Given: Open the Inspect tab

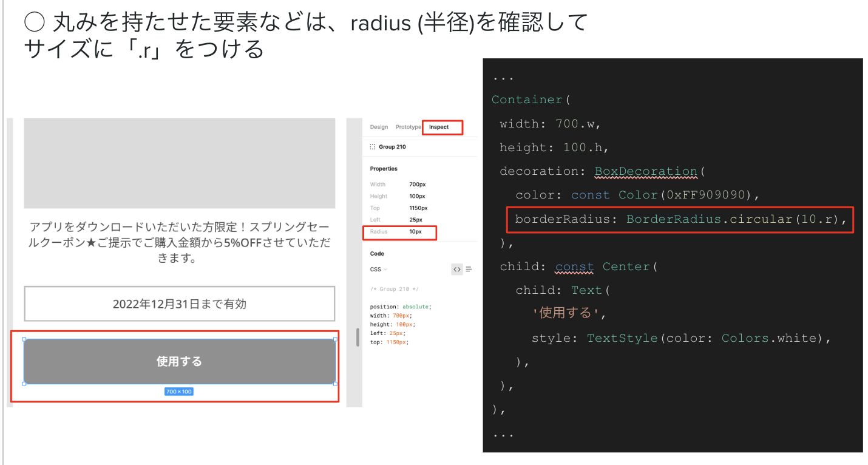Looking at the screenshot, I should [439, 127].
